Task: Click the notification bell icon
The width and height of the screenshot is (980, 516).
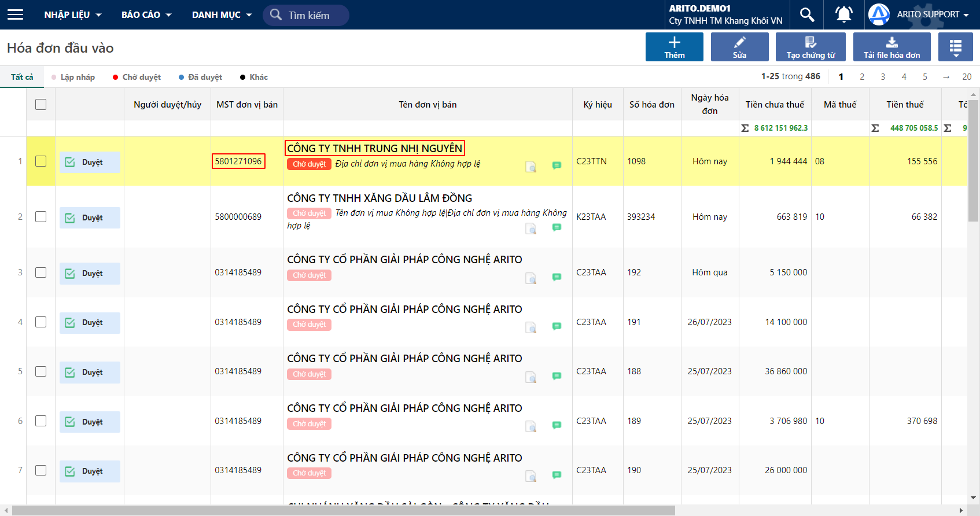Action: point(844,14)
